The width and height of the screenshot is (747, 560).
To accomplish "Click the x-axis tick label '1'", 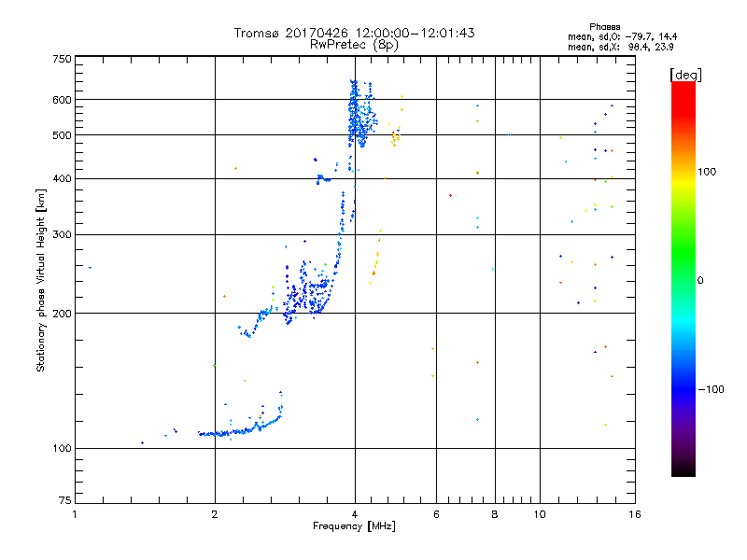I will coord(75,514).
